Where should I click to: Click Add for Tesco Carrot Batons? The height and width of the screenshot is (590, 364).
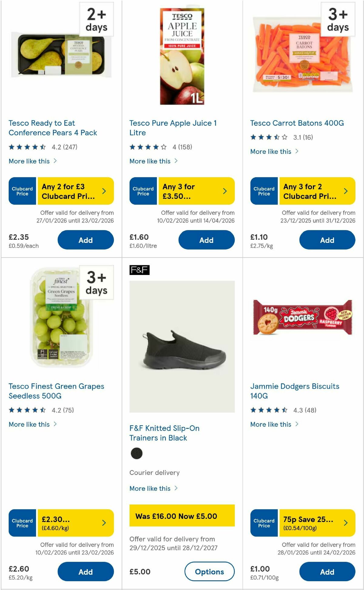pos(327,240)
